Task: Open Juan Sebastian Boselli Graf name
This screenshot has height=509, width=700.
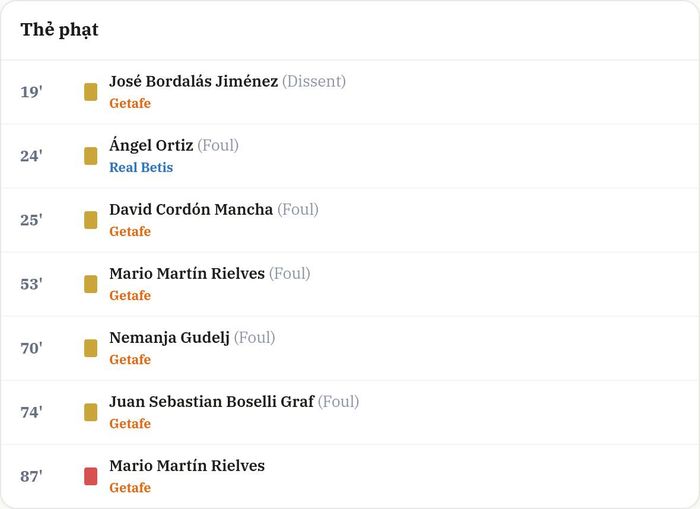Action: (212, 402)
